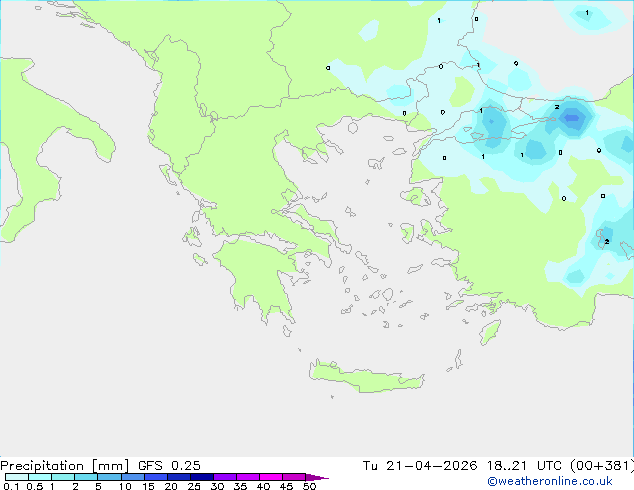
Task: Click the legend value '0.5'
Action: point(35,486)
